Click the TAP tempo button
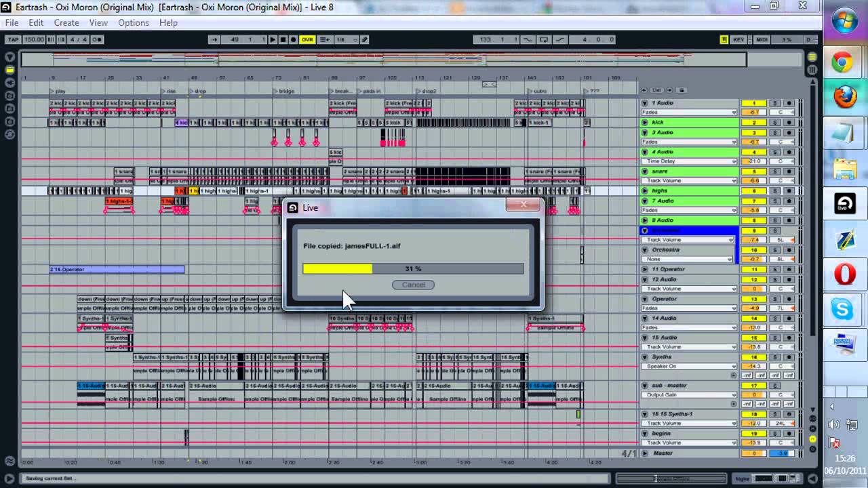This screenshot has height=488, width=868. tap(13, 39)
